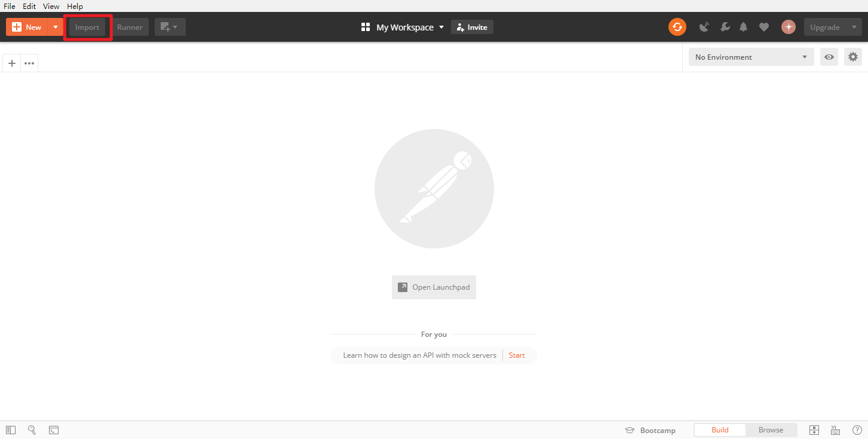Screen dimensions: 868x439
Task: Toggle sidebar icon in status bar
Action: coord(11,430)
